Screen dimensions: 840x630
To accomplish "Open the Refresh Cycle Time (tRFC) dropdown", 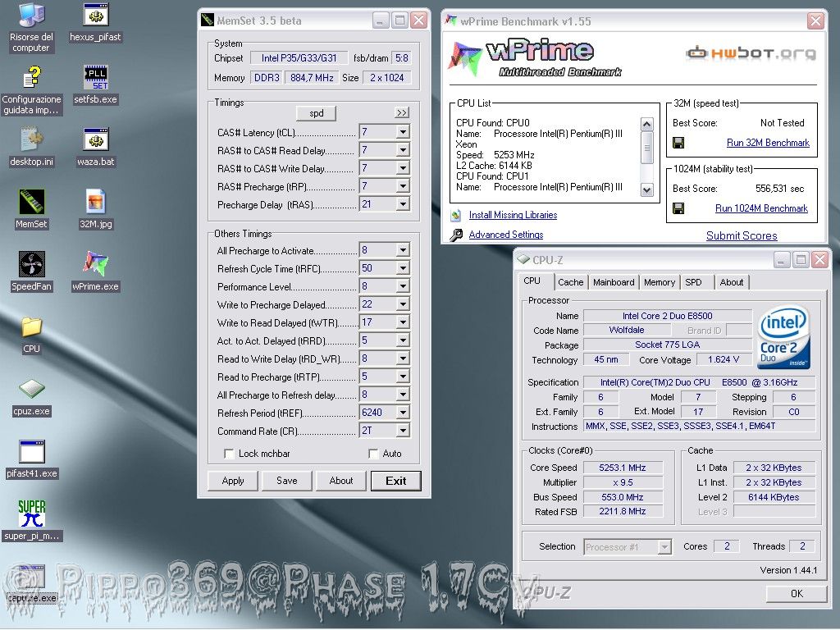I will (403, 268).
